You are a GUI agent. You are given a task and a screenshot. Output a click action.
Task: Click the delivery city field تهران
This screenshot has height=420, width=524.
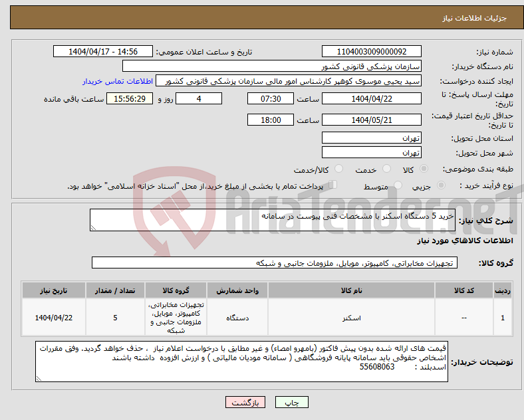tap(371, 152)
